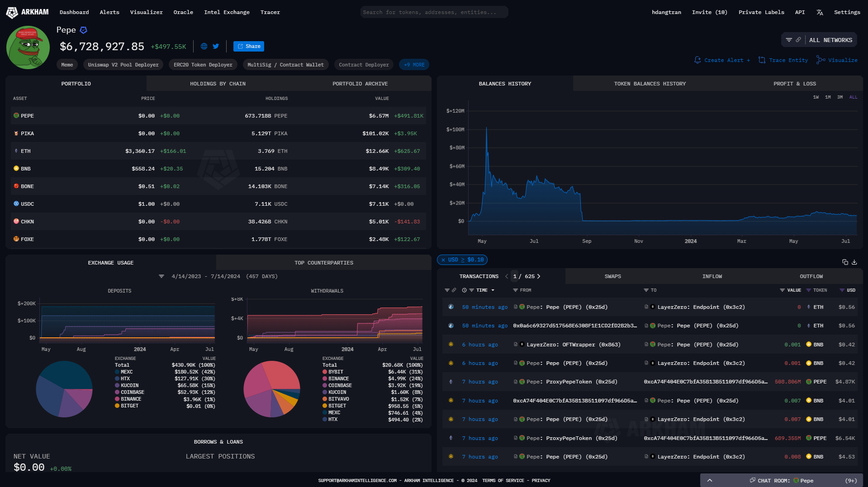The width and height of the screenshot is (868, 487).
Task: Open the TIME sort dropdown arrow
Action: [493, 290]
